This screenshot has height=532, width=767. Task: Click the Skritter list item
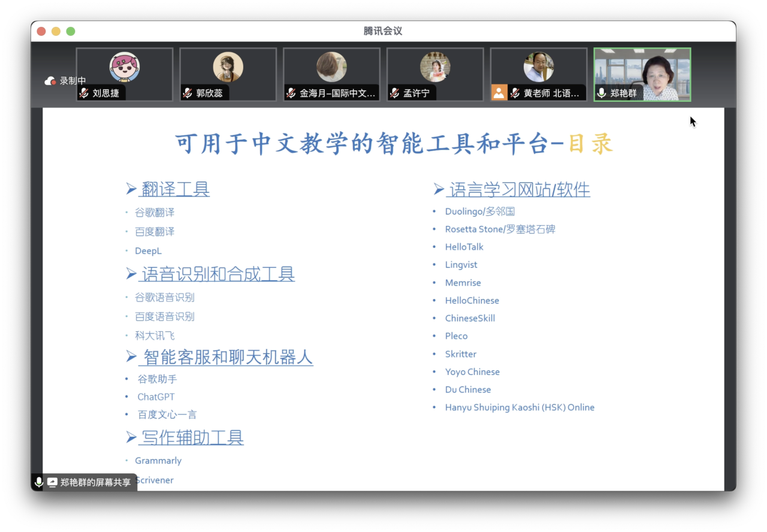(x=461, y=354)
